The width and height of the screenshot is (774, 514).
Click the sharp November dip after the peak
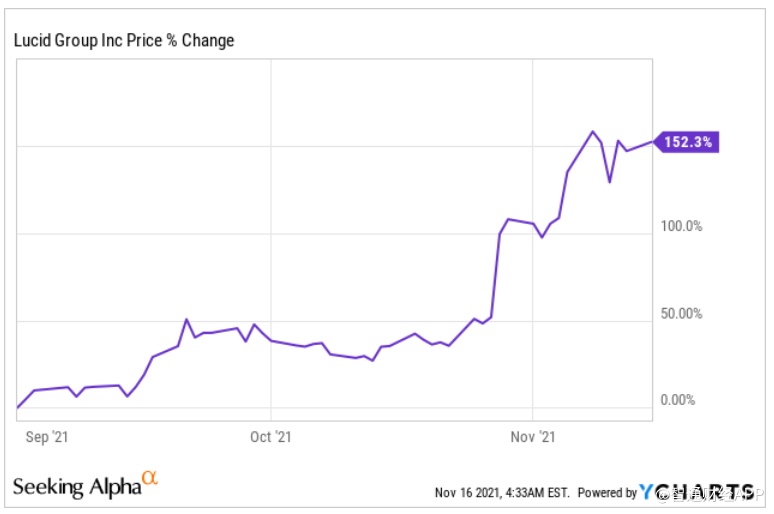click(x=609, y=182)
